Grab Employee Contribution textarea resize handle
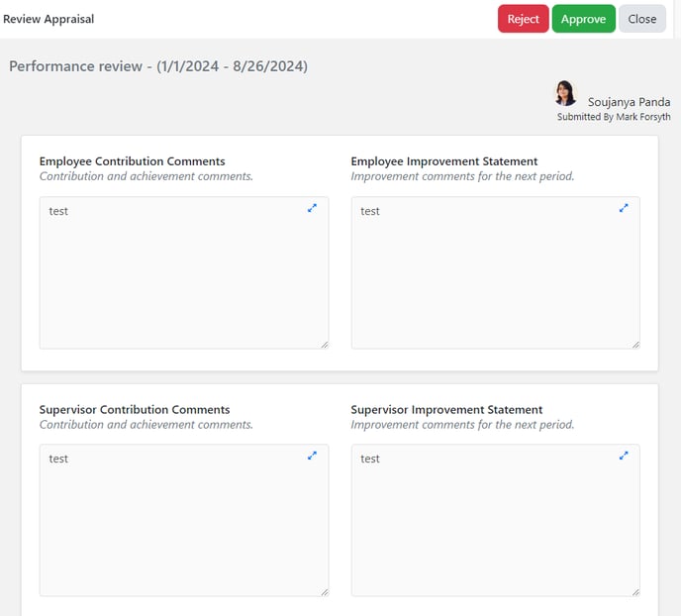This screenshot has height=616, width=681. (325, 345)
